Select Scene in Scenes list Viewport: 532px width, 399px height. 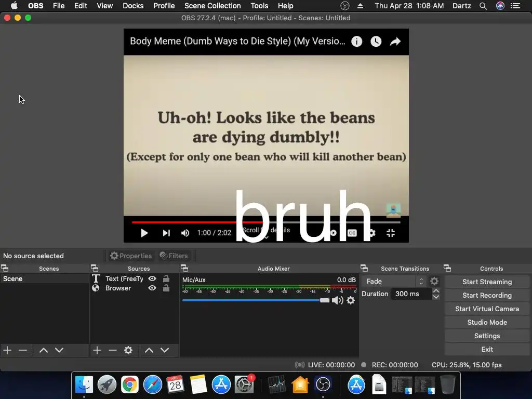(45, 278)
